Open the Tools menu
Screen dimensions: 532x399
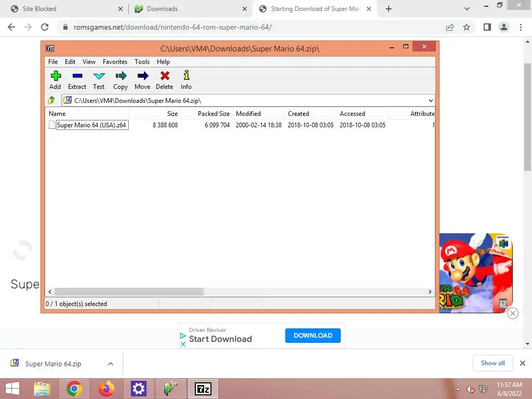tap(142, 62)
